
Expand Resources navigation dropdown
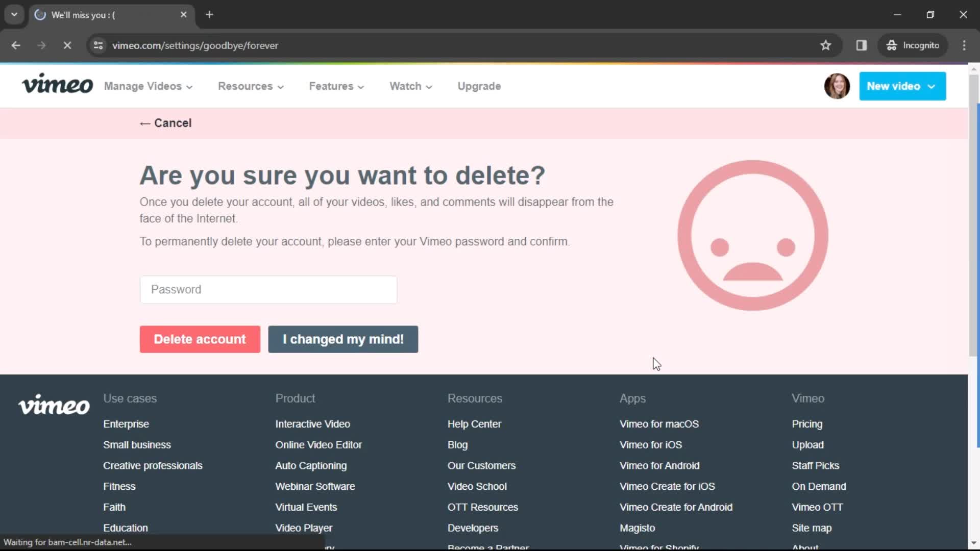tap(251, 86)
